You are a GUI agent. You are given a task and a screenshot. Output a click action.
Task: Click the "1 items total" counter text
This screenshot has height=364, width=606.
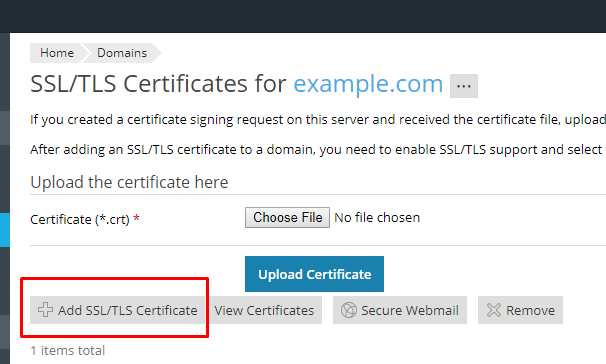point(68,350)
